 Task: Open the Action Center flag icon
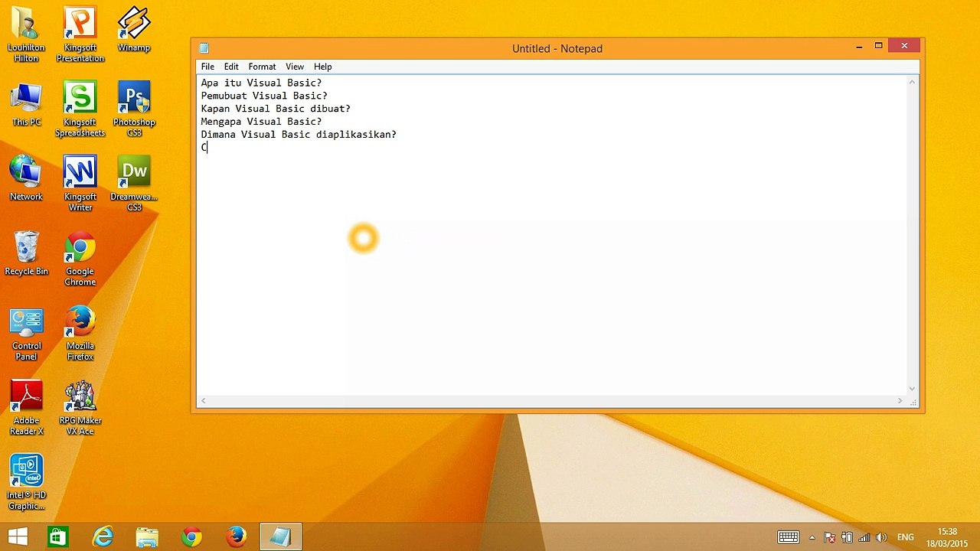point(829,537)
